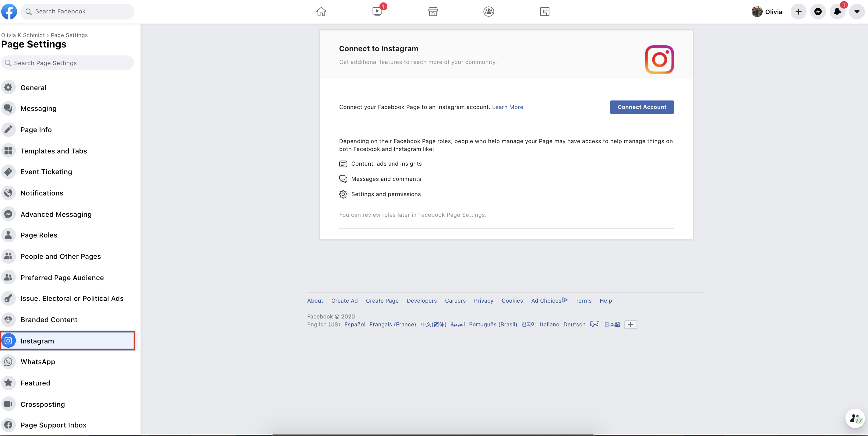Click the plus more languages button
This screenshot has height=436, width=868.
tap(630, 325)
